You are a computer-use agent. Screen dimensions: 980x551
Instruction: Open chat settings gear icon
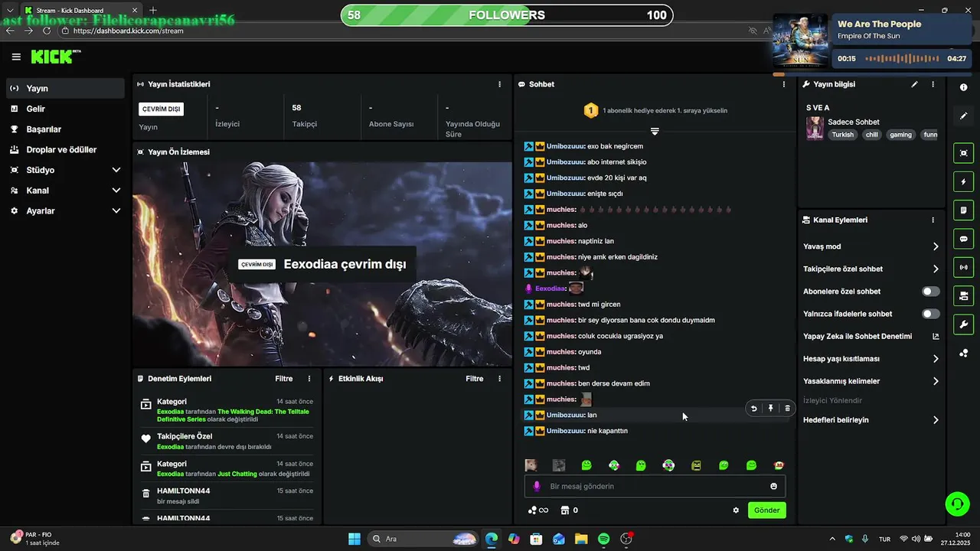[x=736, y=510]
